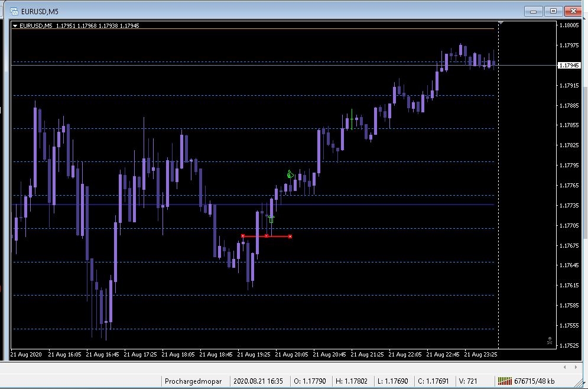Image resolution: width=588 pixels, height=389 pixels.
Task: Click the 676715/48 kb traffic text
Action: coord(534,381)
